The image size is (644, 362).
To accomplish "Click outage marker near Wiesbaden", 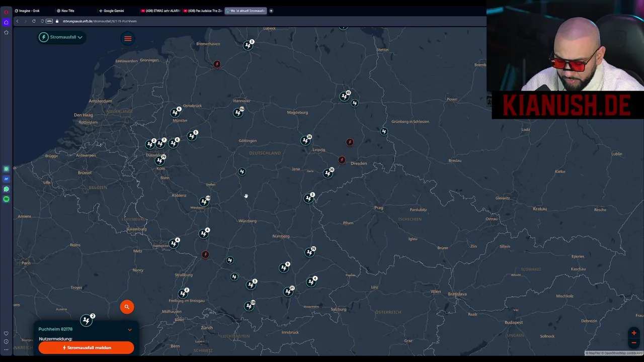I will point(204,201).
